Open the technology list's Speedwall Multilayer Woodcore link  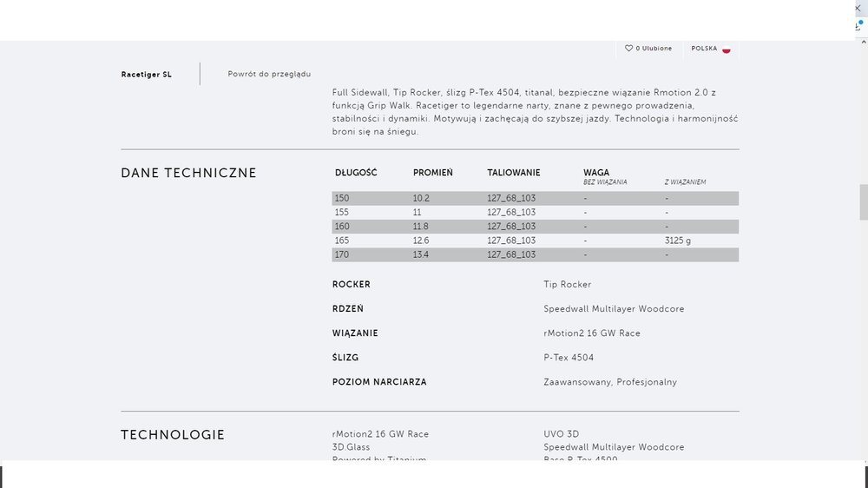[614, 447]
